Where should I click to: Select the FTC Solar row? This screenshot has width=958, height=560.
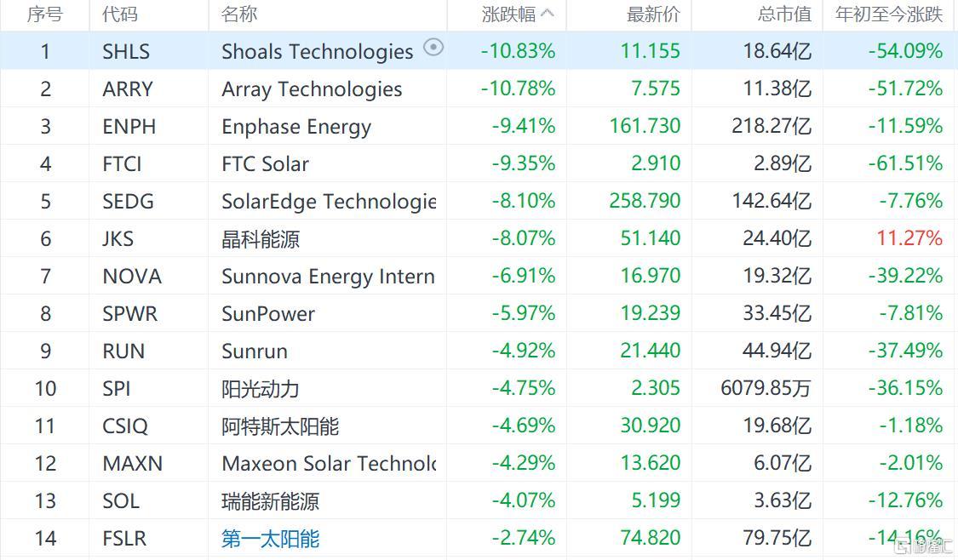pos(479,163)
